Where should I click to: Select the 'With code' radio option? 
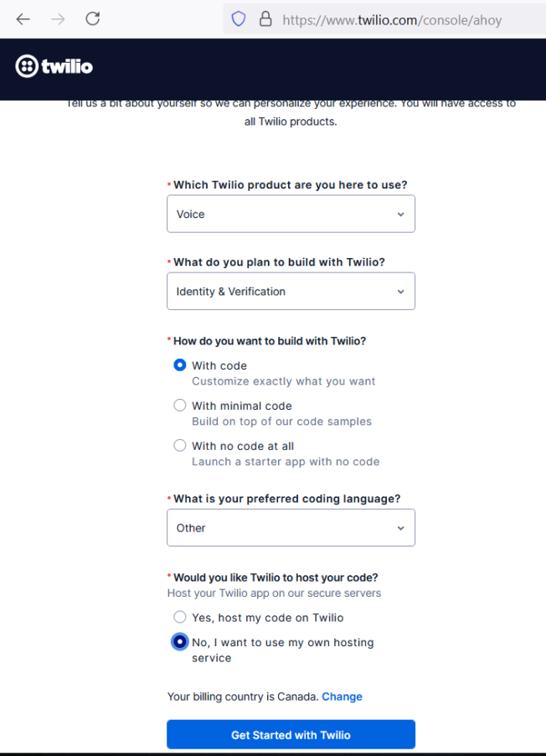(179, 365)
